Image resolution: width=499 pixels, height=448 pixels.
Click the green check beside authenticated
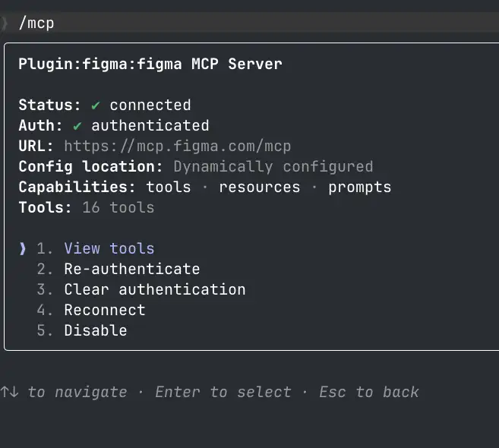77,125
